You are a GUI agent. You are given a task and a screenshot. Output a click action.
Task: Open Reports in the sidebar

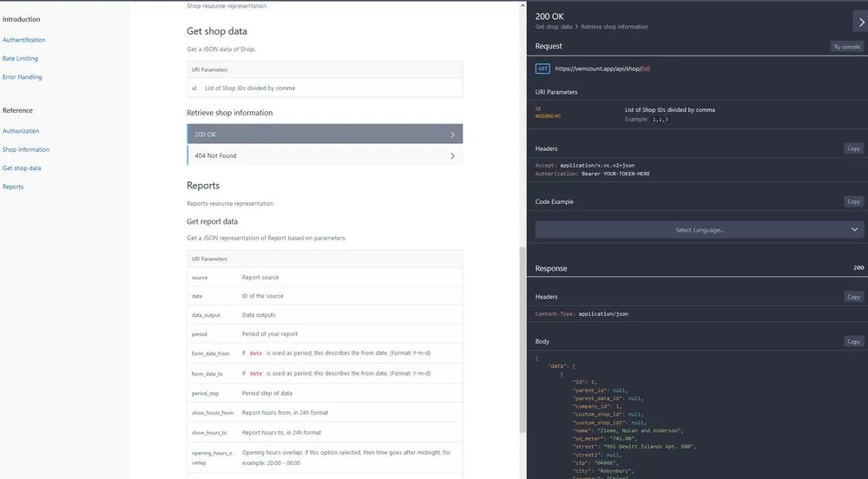[x=13, y=187]
